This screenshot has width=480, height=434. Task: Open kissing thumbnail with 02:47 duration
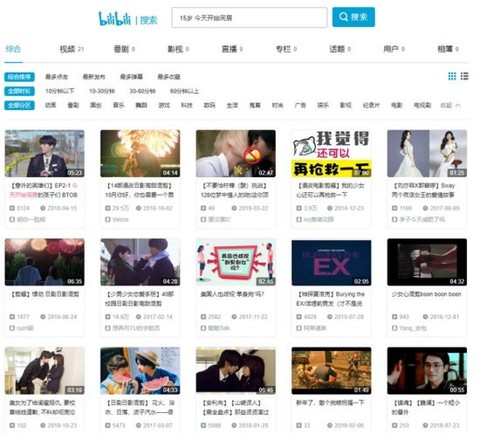pos(236,153)
